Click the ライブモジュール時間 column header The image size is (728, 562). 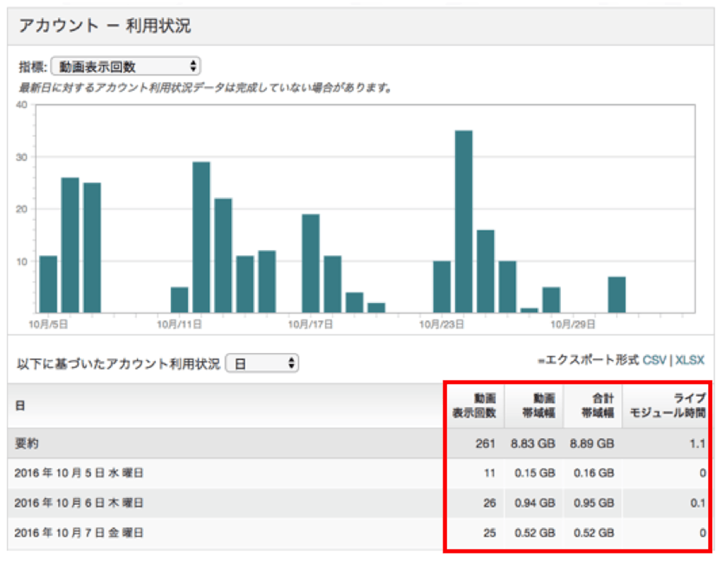click(x=668, y=405)
